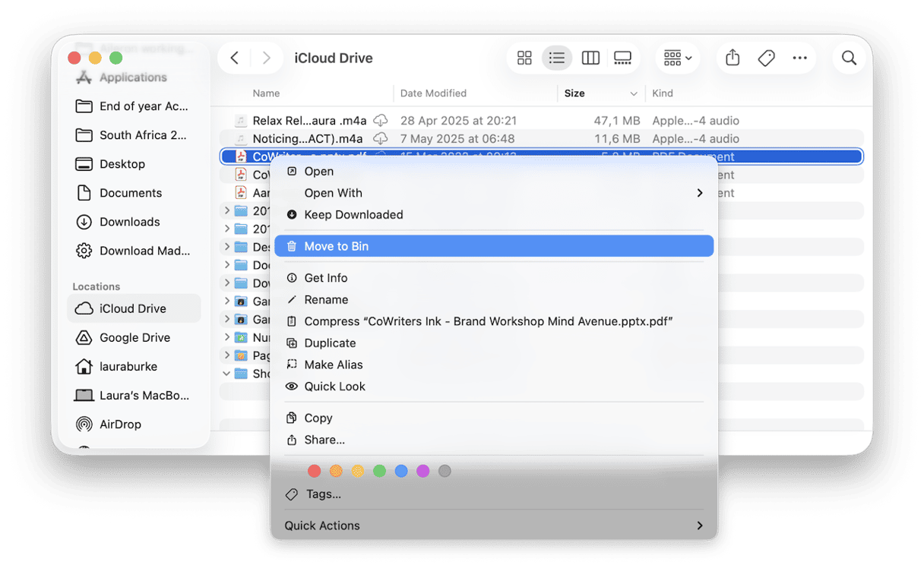
Task: Toggle list view mode
Action: pyautogui.click(x=557, y=58)
